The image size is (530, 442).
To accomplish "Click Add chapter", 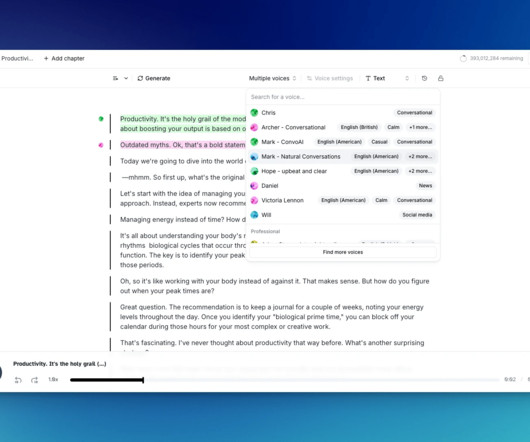I will pos(64,58).
